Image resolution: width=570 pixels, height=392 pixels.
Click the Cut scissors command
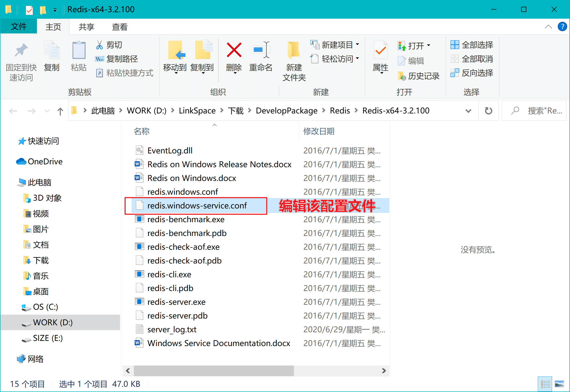109,45
